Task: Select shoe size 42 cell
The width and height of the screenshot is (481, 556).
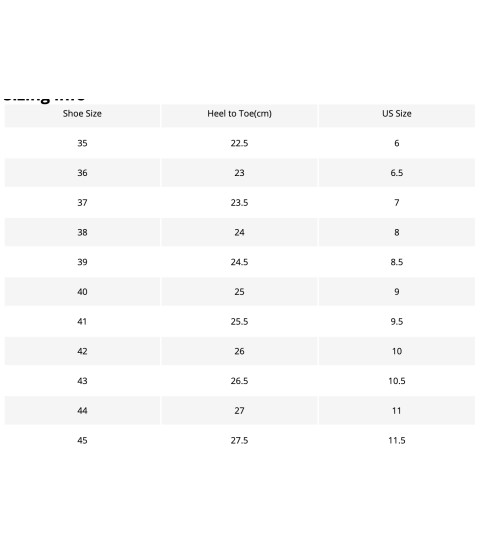Action: click(x=82, y=351)
